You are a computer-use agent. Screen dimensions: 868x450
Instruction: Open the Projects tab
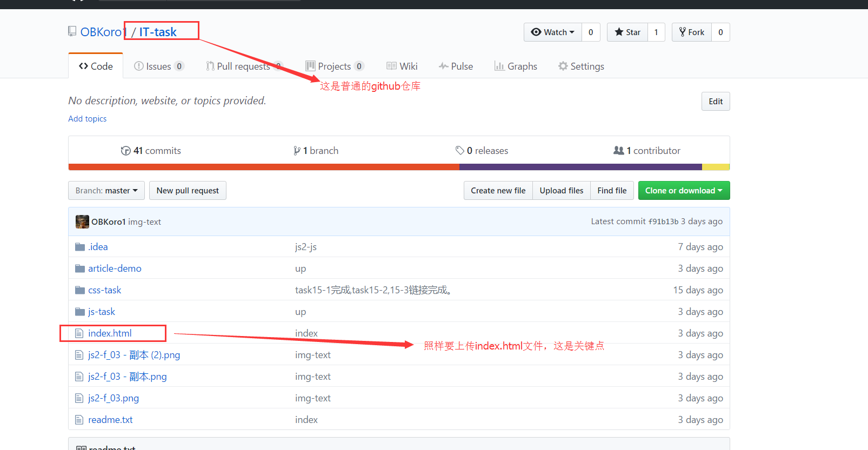click(335, 66)
